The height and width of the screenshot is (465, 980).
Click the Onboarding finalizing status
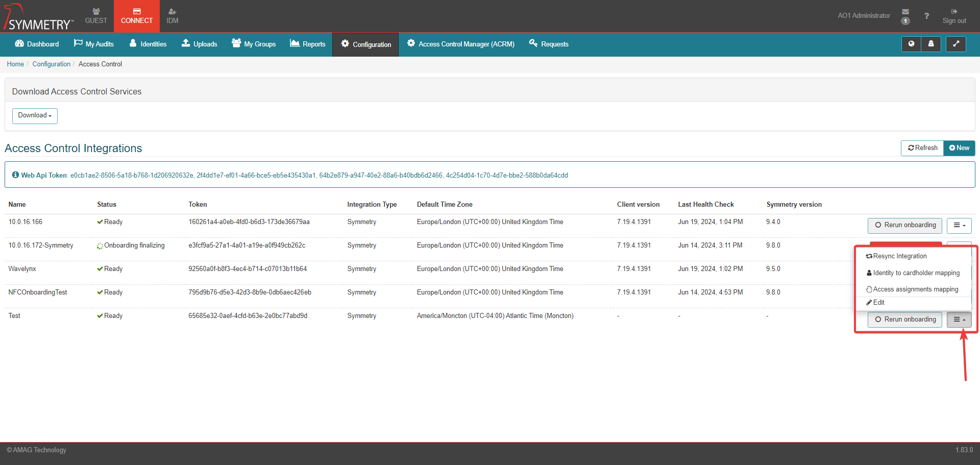point(131,246)
